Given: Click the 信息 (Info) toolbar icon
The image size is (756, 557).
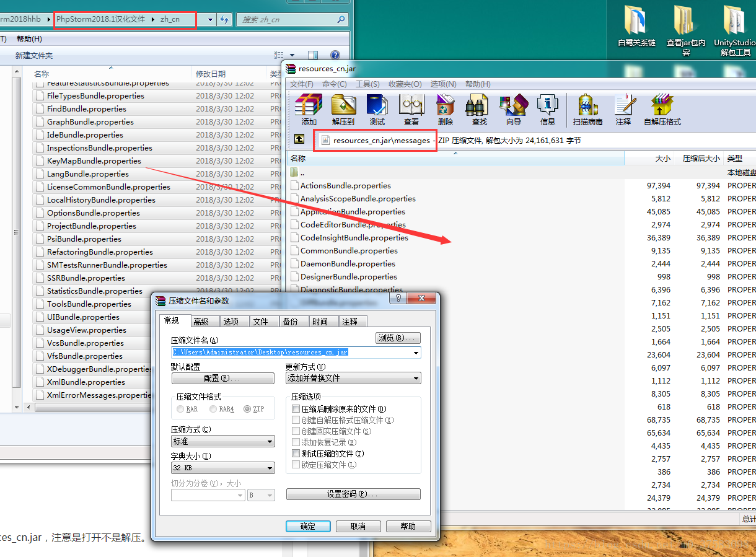Looking at the screenshot, I should (x=548, y=110).
